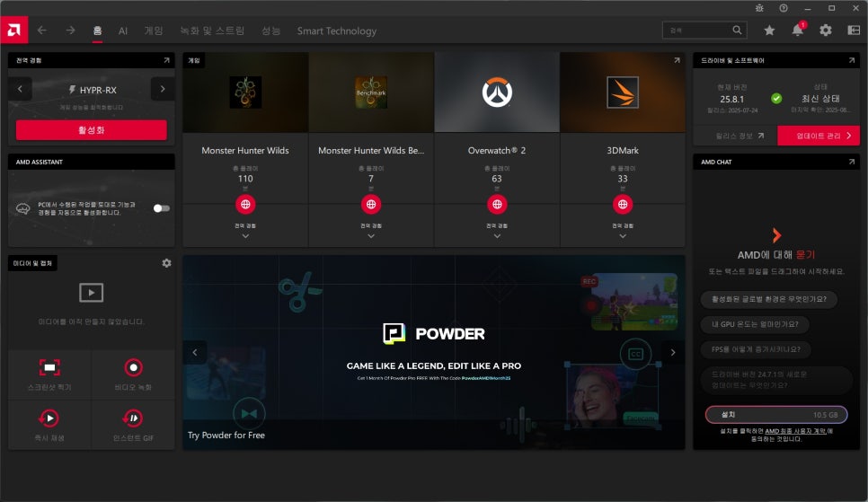Start video recording icon
Viewport: 868px width, 502px height.
133,367
